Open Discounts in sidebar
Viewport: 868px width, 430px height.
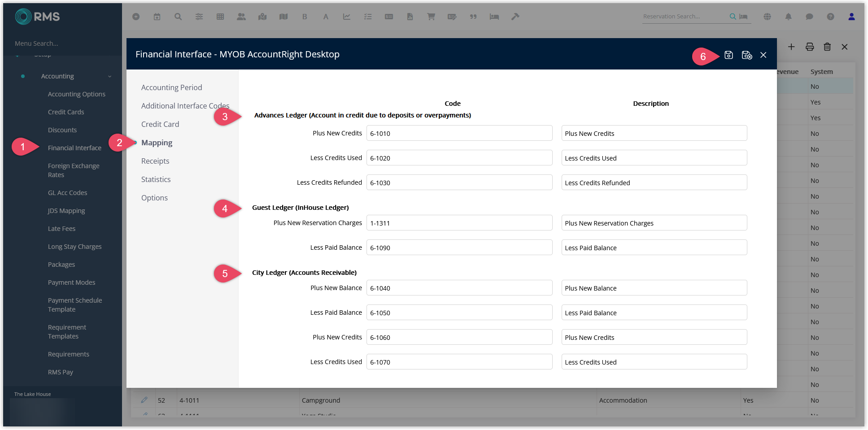[62, 130]
